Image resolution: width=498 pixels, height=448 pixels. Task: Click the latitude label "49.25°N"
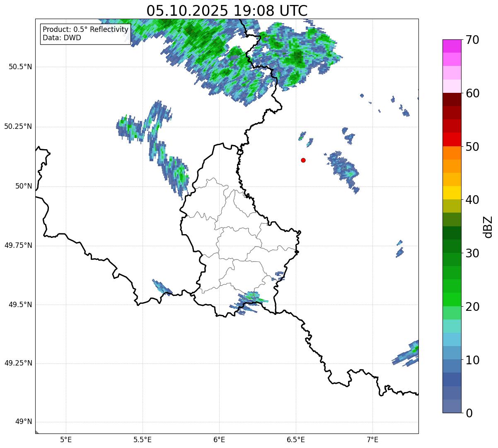click(x=18, y=363)
